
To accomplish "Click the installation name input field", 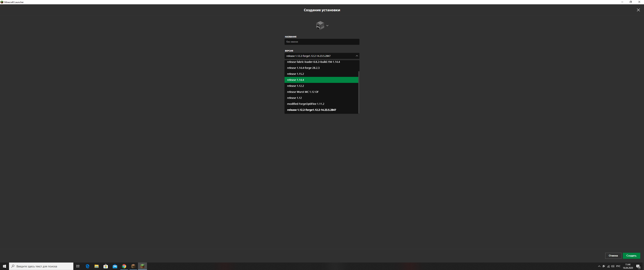I will pos(321,42).
